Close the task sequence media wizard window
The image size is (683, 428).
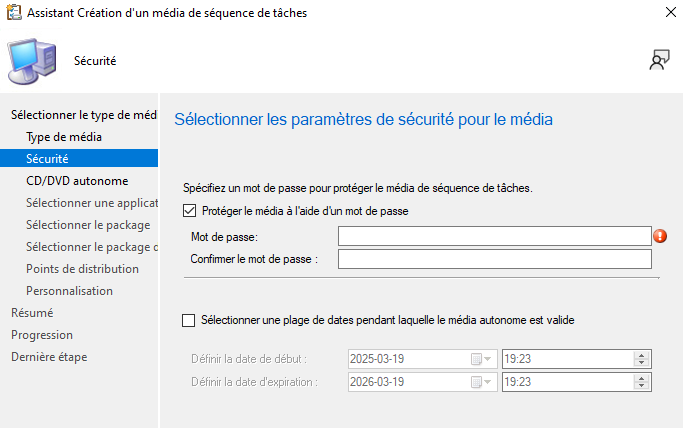point(667,13)
